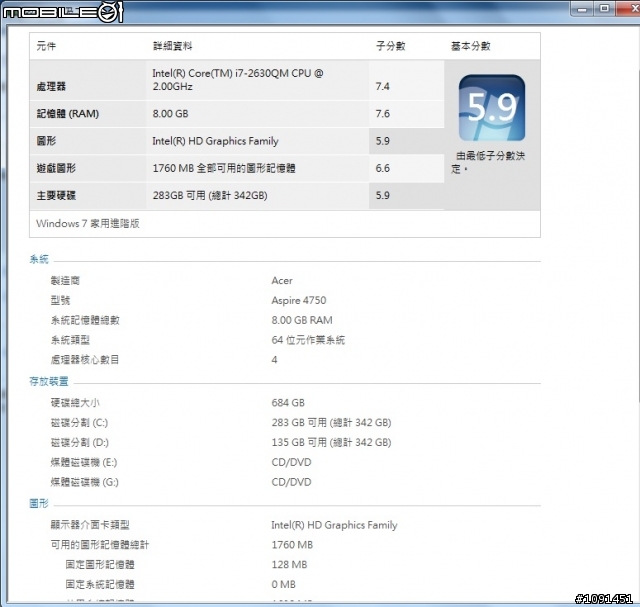Click the CD/DVD value for drive G:
Image resolution: width=640 pixels, height=607 pixels.
291,482
